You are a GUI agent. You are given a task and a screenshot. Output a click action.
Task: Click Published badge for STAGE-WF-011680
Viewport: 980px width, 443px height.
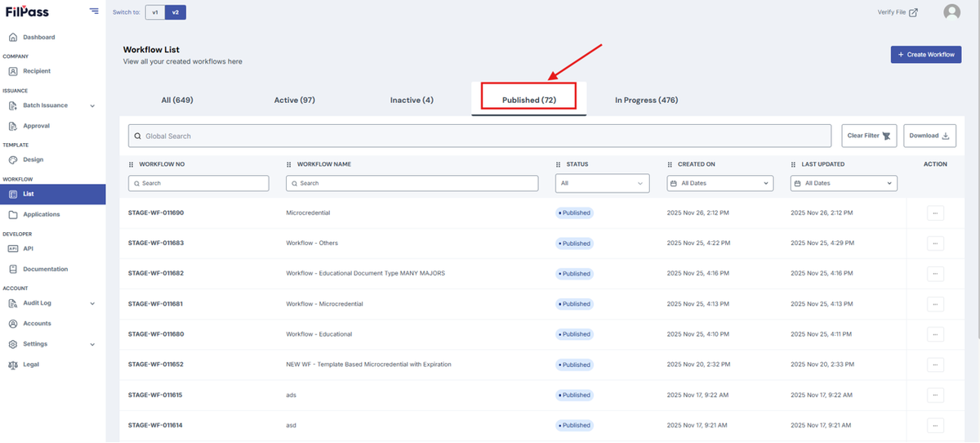click(575, 334)
